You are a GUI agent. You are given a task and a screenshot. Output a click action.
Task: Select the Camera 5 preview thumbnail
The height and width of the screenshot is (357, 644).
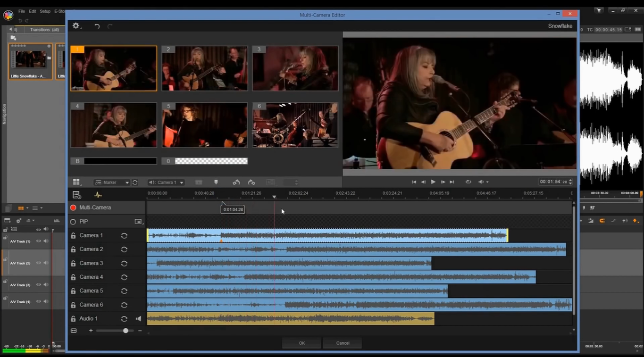pyautogui.click(x=204, y=125)
